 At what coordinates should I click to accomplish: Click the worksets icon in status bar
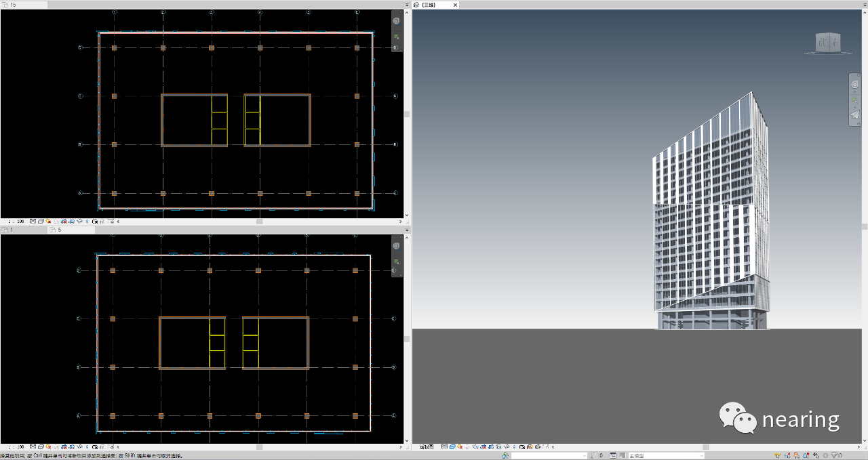coord(505,455)
